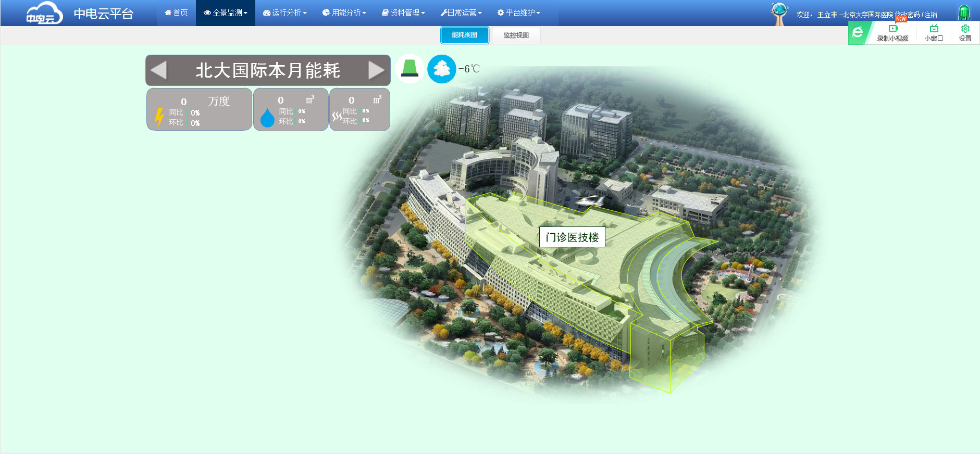Open the 平台维护 menu
The height and width of the screenshot is (454, 980).
[x=519, y=13]
